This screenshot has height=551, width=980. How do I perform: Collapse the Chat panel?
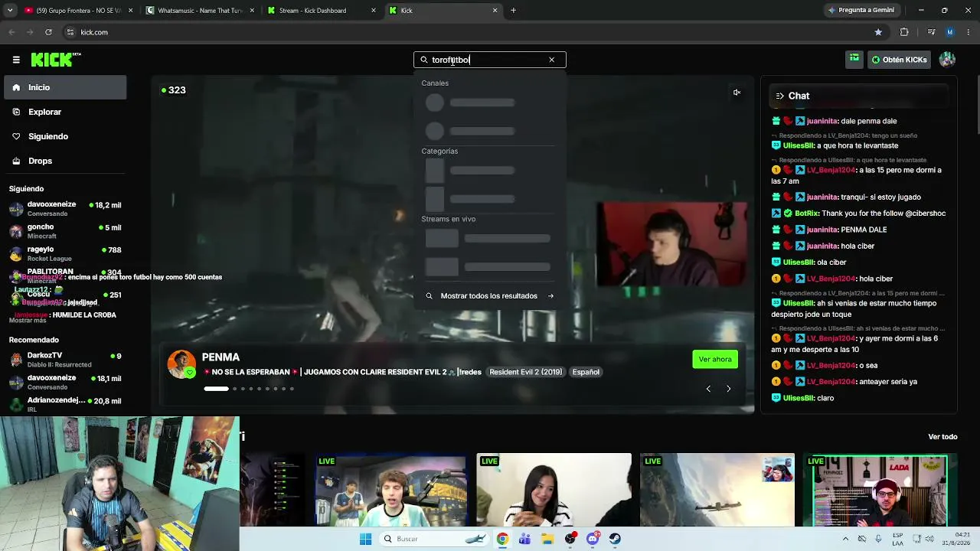[x=779, y=96]
